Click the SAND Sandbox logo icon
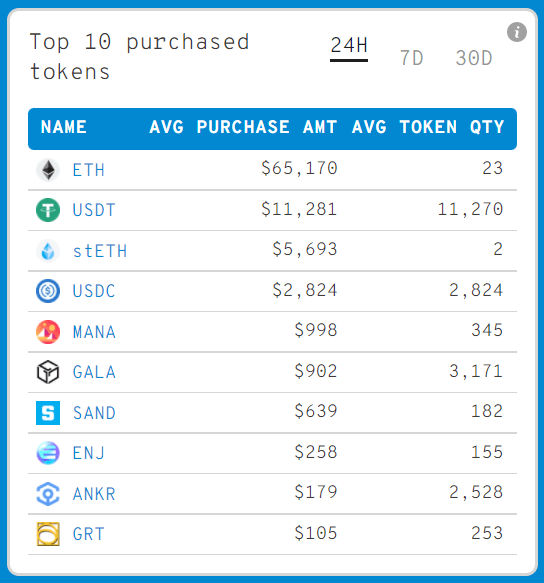The image size is (544, 583). pos(48,413)
